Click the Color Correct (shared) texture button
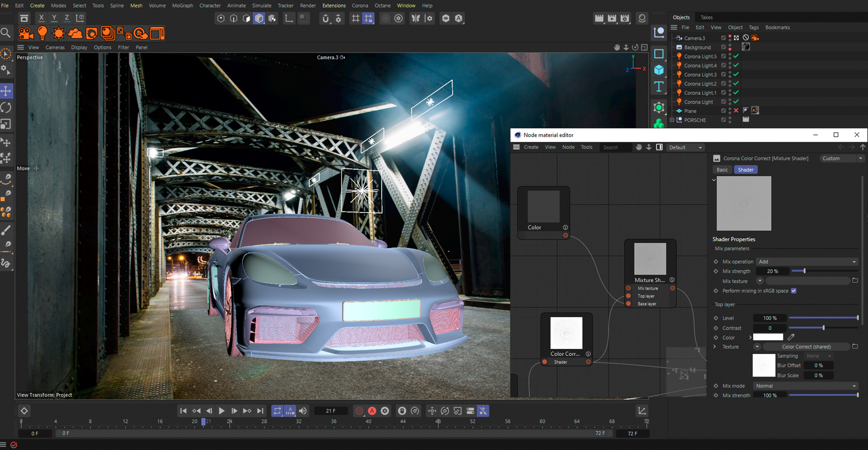This screenshot has width=868, height=450. pos(806,347)
